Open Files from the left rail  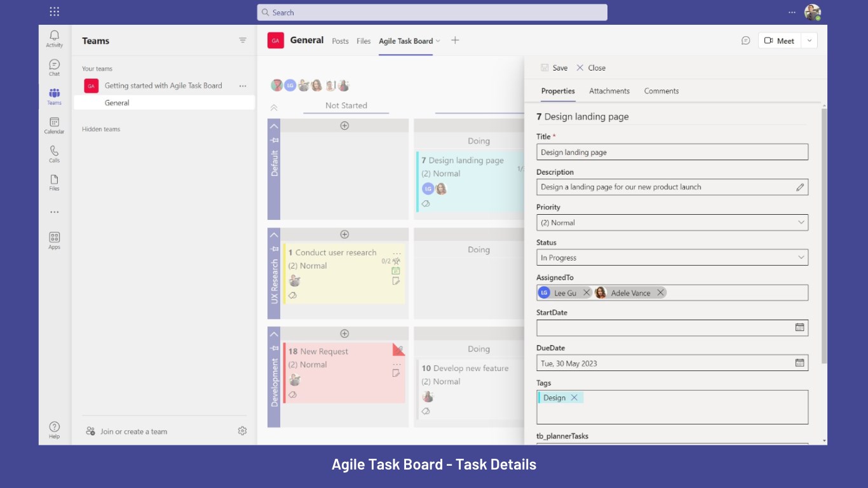54,183
